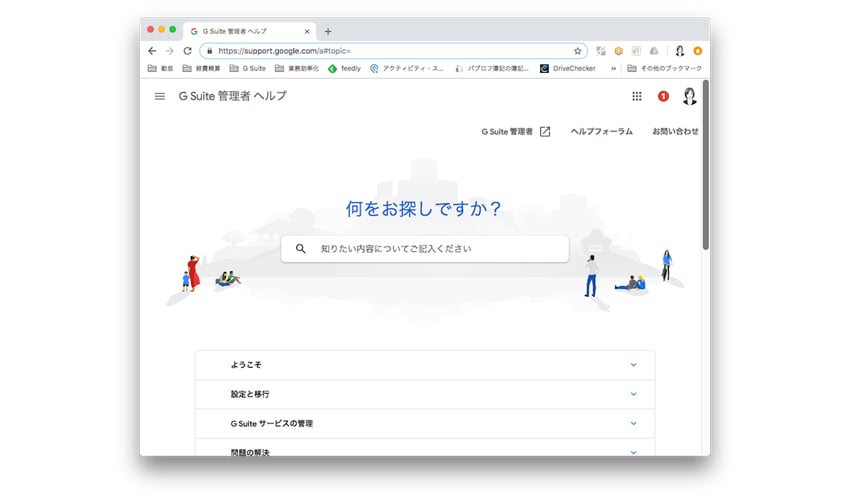
Task: Open the Google apps grid launcher
Action: 637,97
